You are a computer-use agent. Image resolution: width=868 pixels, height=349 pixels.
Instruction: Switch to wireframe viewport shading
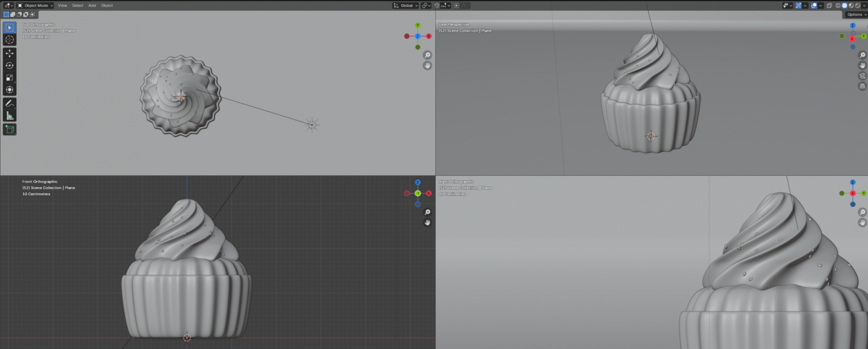[x=838, y=6]
